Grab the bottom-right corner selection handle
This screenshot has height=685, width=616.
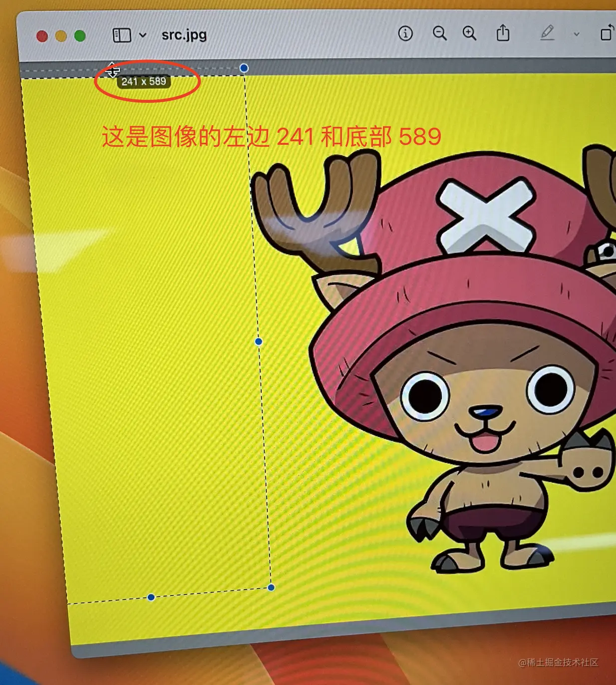271,587
